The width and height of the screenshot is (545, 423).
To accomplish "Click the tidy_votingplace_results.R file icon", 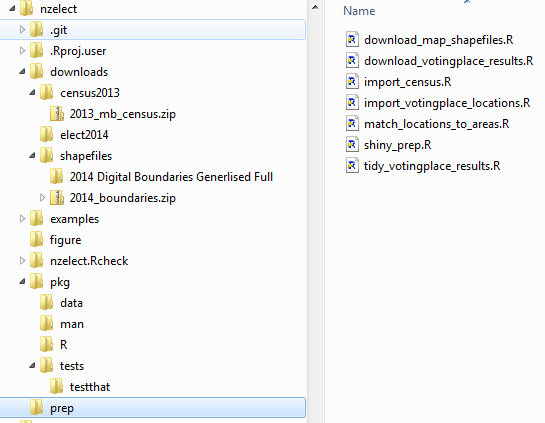I will tap(352, 165).
